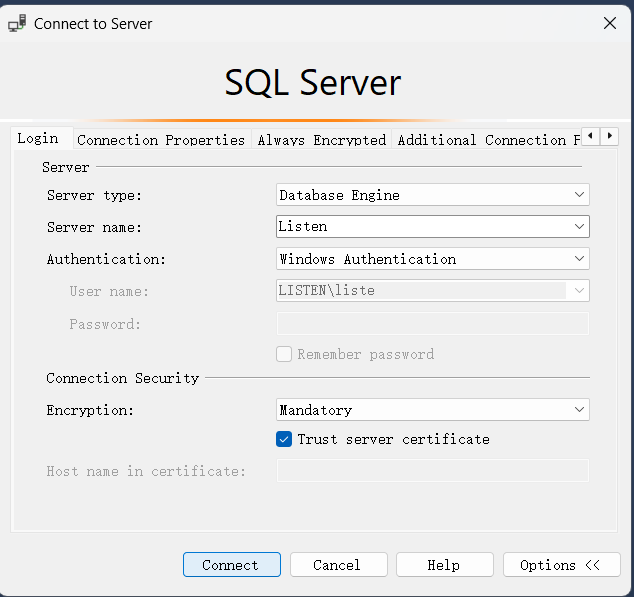Expand the Server name dropdown arrow
The height and width of the screenshot is (597, 634).
pyautogui.click(x=579, y=227)
